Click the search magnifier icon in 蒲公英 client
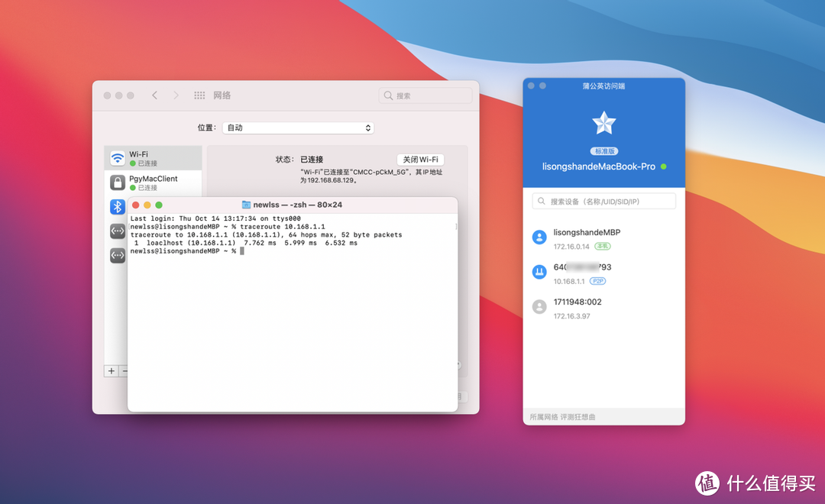 pos(542,202)
